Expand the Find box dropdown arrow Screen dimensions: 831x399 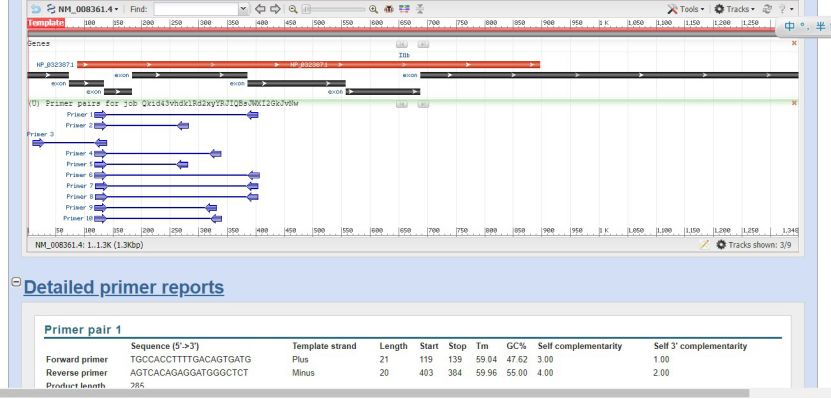(x=243, y=9)
